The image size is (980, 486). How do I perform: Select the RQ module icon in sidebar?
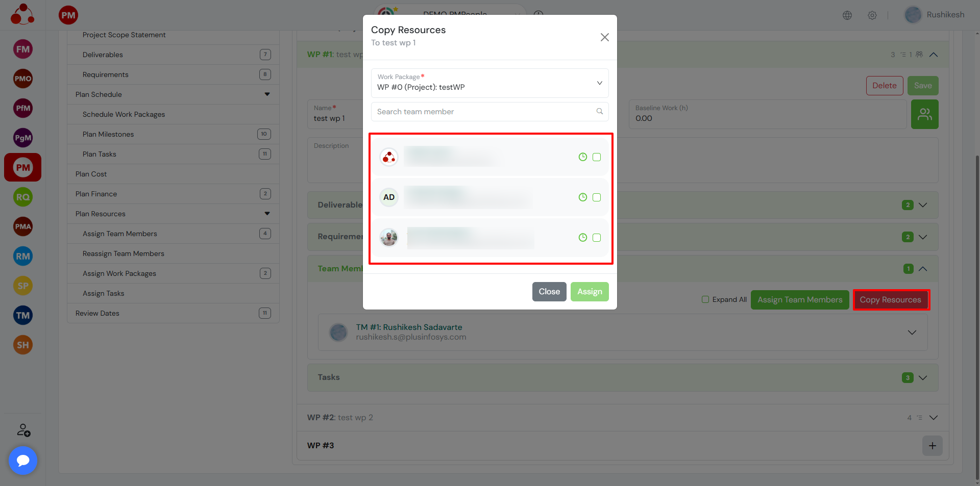click(23, 197)
